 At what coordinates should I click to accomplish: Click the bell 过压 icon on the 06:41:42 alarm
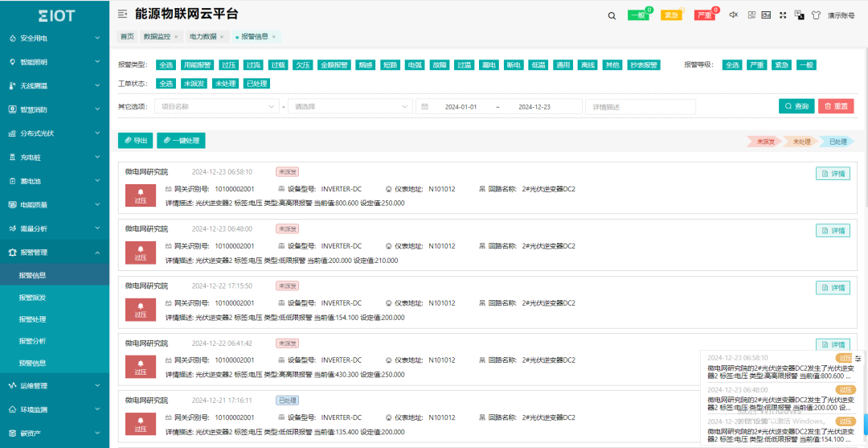tap(141, 367)
